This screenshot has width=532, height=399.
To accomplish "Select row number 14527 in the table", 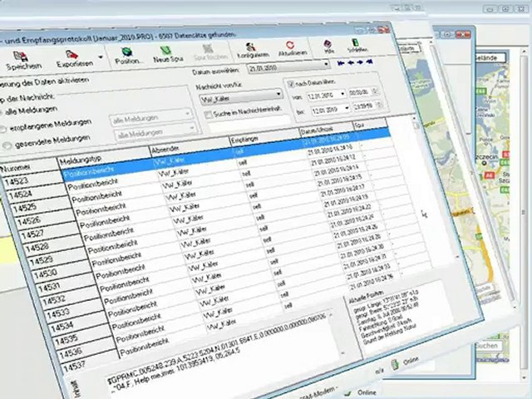I will pos(33,232).
